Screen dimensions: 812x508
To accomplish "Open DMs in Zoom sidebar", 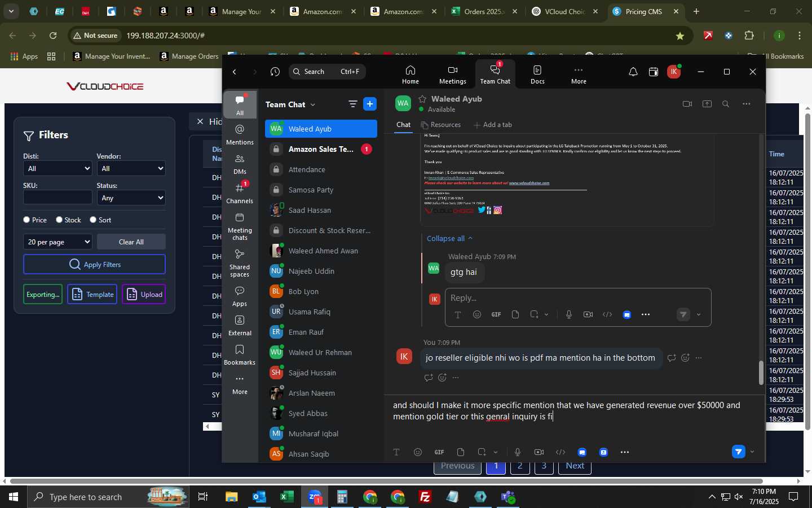I will [x=240, y=164].
